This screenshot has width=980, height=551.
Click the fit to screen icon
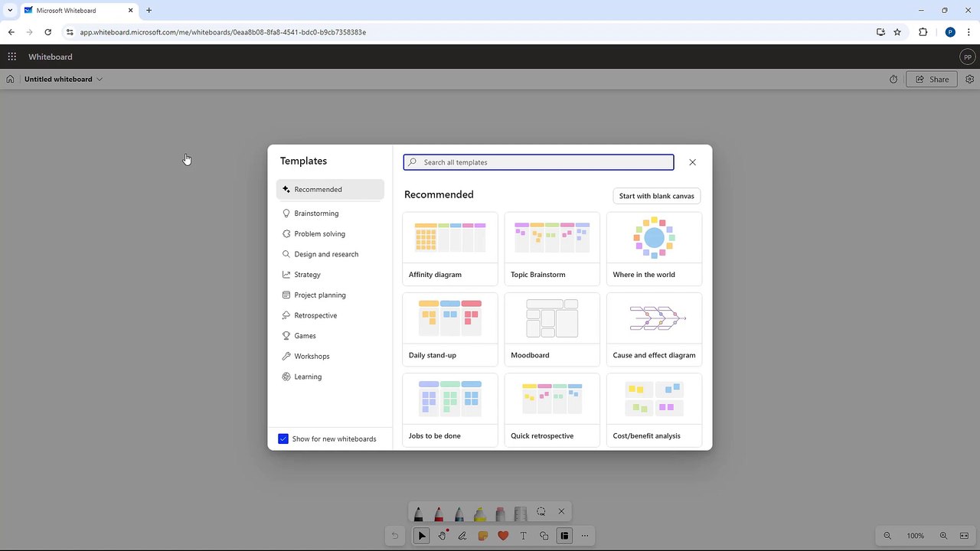point(965,536)
